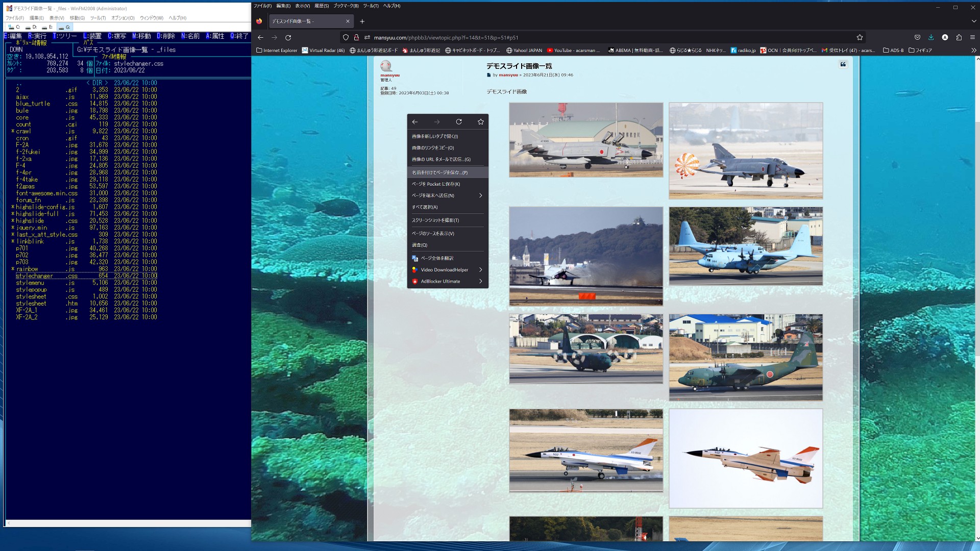This screenshot has width=980, height=551.
Task: Open the Firefox downloads panel icon
Action: click(931, 37)
